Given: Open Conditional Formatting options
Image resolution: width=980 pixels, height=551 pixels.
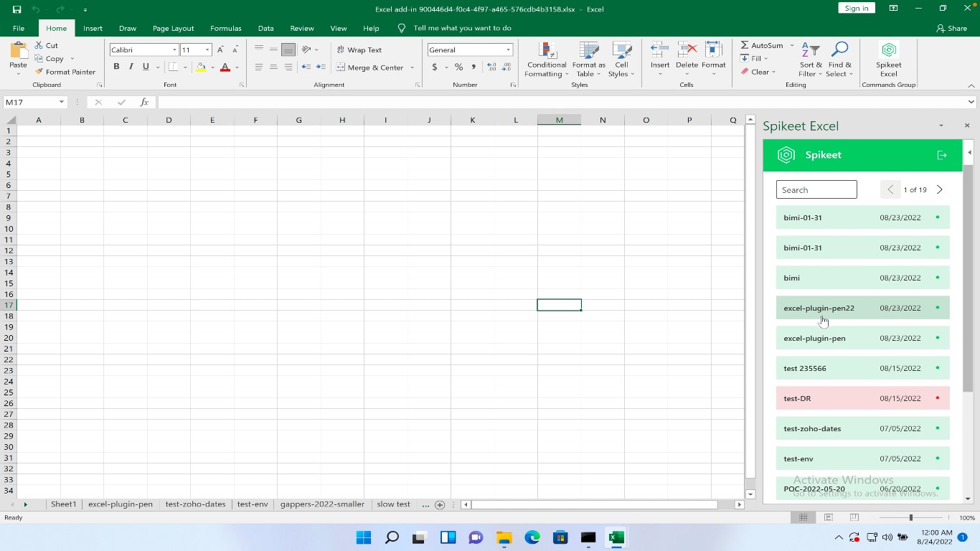Looking at the screenshot, I should pyautogui.click(x=547, y=60).
